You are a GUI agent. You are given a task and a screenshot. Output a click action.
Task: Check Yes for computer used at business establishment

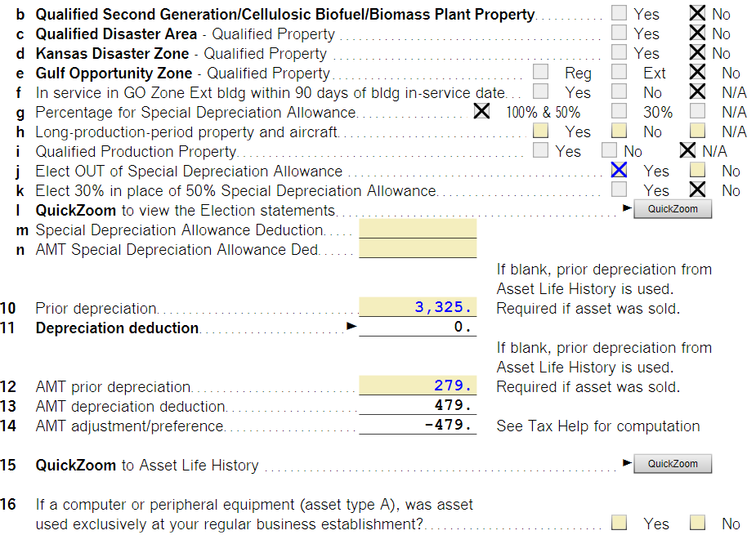coord(620,524)
